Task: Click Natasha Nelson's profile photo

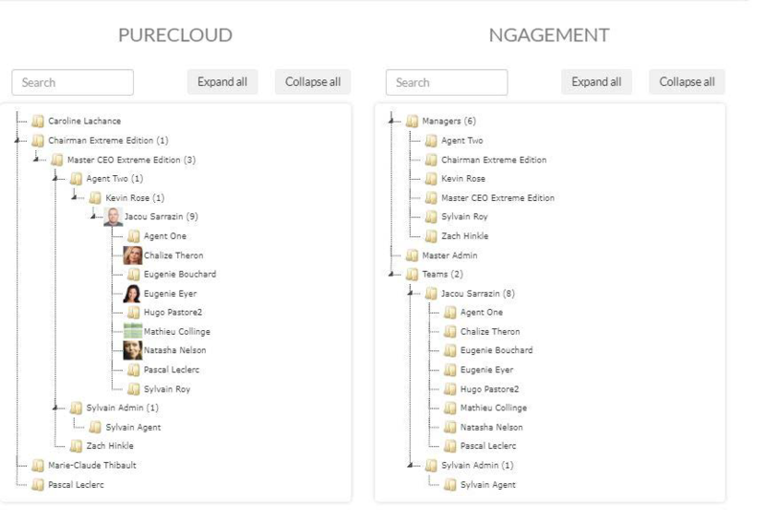Action: click(133, 350)
